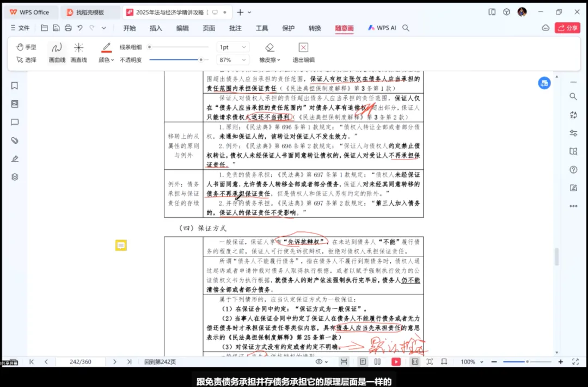Open the bookmark panel in left sidebar
The width and height of the screenshot is (588, 387).
[x=15, y=86]
